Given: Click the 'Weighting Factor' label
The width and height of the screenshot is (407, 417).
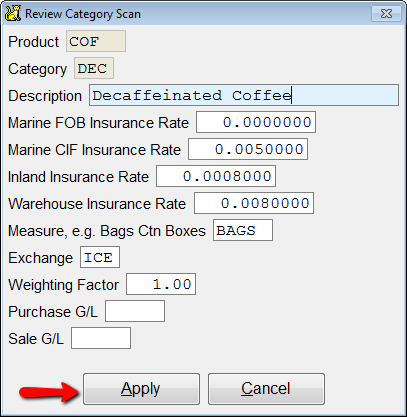Looking at the screenshot, I should click(x=64, y=285).
